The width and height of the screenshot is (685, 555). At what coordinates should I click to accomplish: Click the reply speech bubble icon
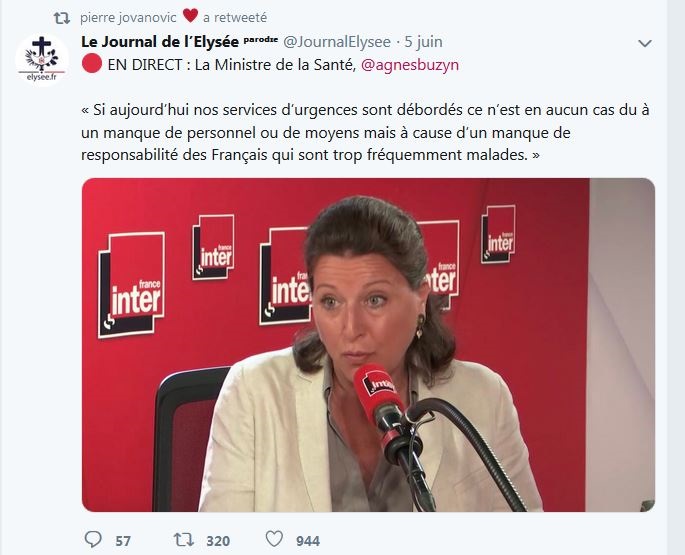tap(93, 539)
